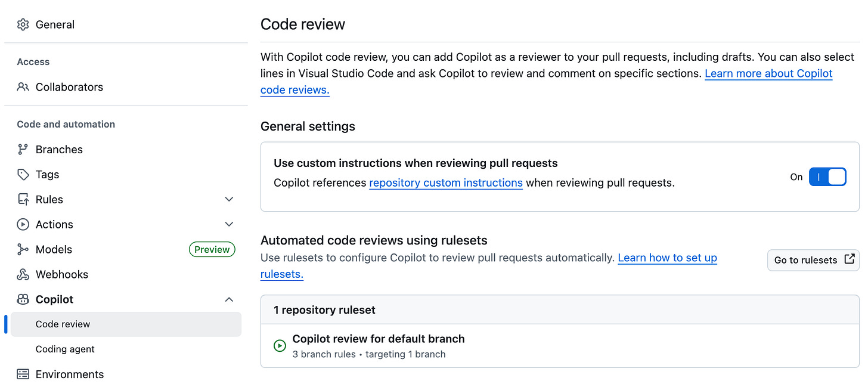868x387 pixels.
Task: Click the Branches icon in the sidebar
Action: tap(23, 149)
